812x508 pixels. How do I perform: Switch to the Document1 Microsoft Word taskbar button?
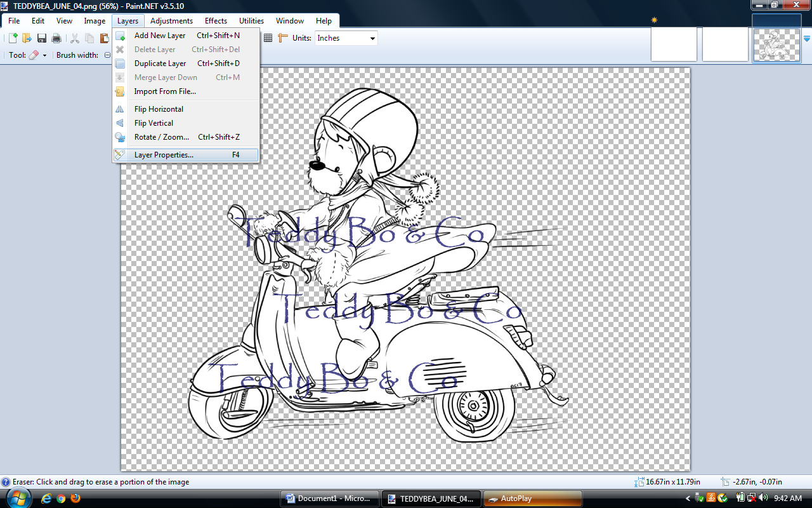[330, 498]
